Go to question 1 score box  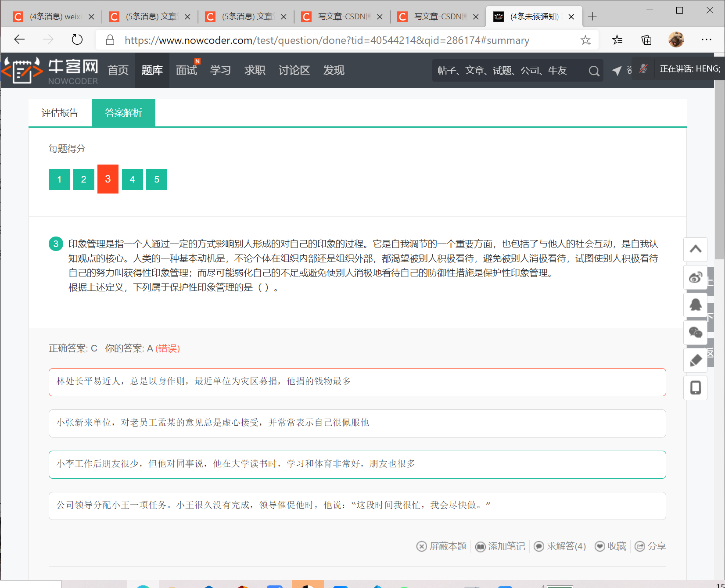[59, 179]
